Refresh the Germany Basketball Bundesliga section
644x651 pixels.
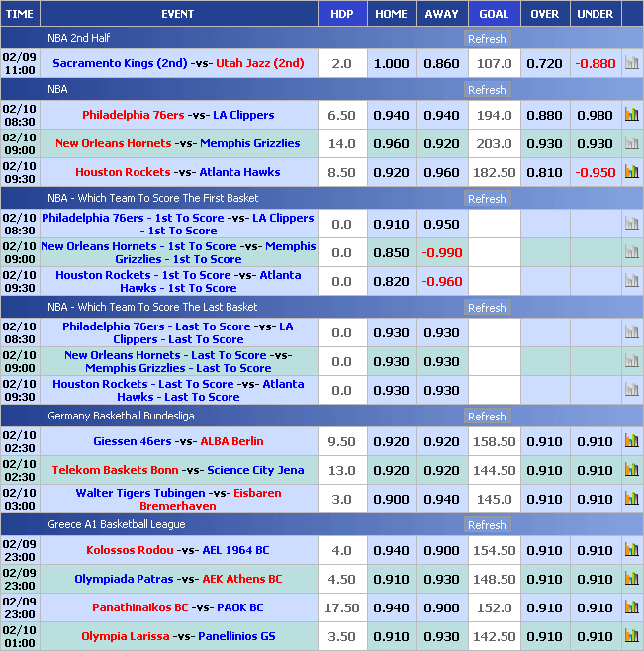tap(487, 417)
